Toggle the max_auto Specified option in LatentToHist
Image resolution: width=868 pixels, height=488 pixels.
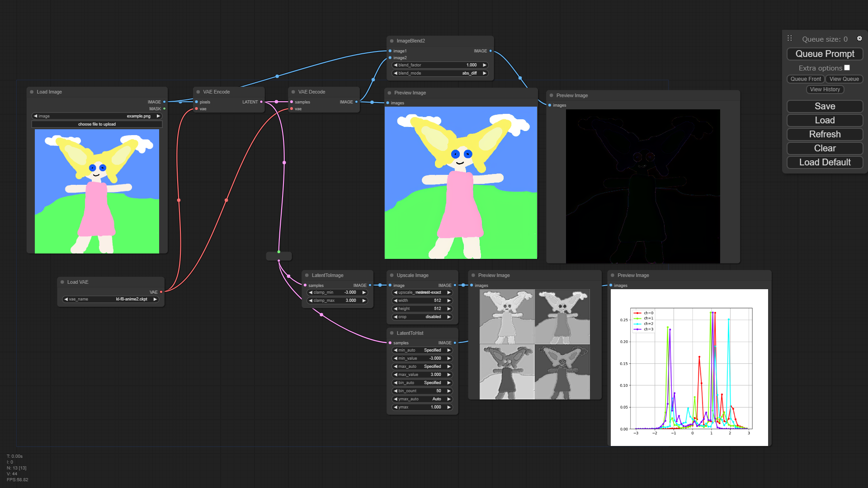422,366
